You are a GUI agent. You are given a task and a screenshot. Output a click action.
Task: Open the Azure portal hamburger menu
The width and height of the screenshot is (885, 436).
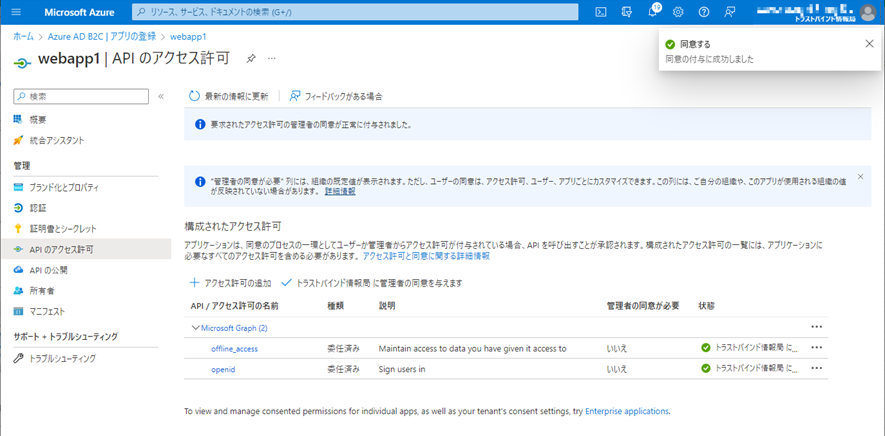pyautogui.click(x=16, y=12)
